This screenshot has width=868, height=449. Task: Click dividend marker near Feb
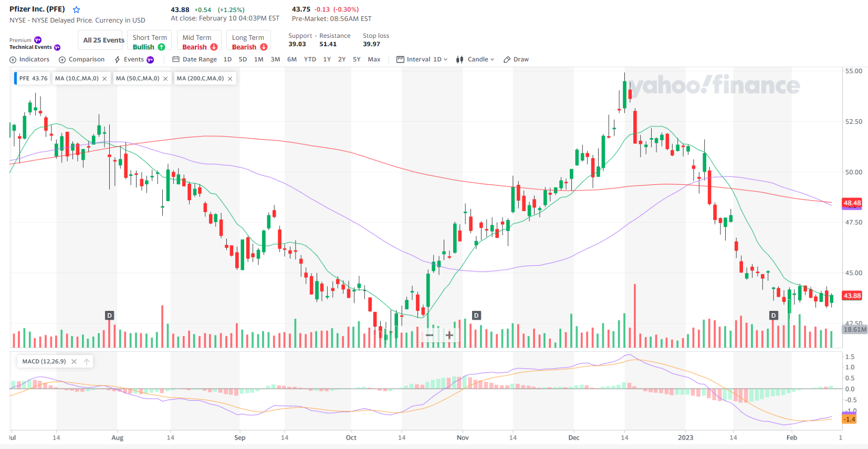(773, 315)
